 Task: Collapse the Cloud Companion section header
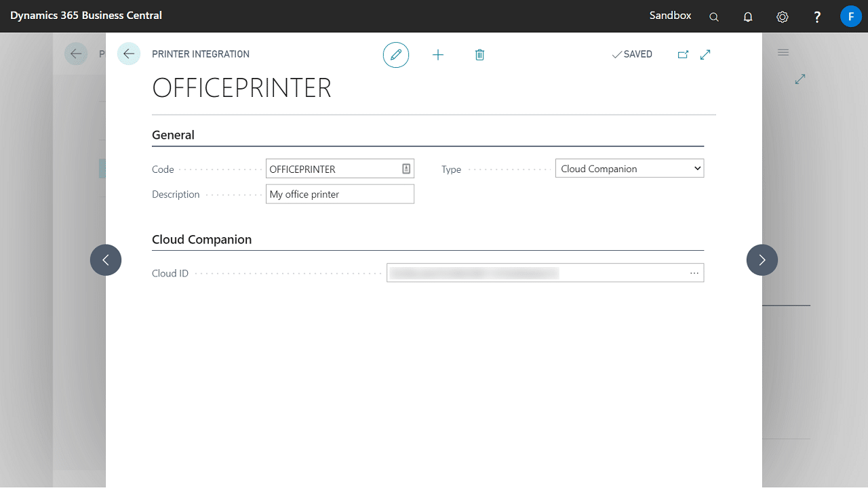coord(202,239)
